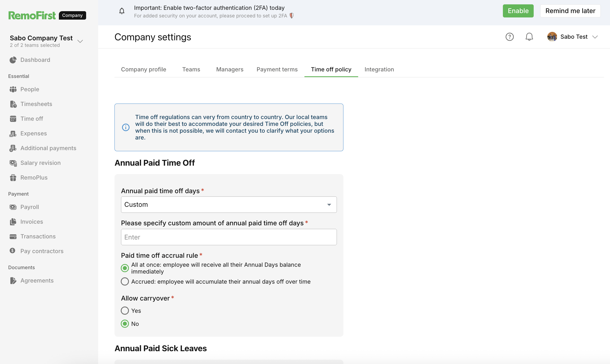Switch to the Integration tab
Image resolution: width=610 pixels, height=364 pixels.
click(379, 69)
